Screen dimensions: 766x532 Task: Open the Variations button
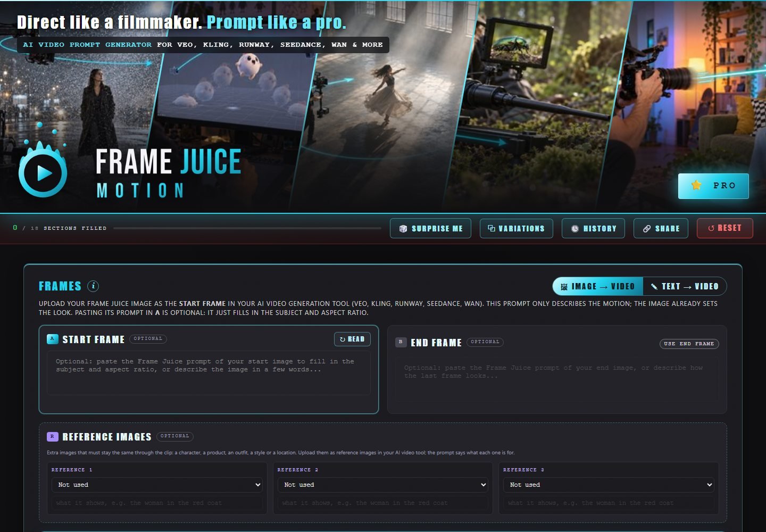coord(516,228)
